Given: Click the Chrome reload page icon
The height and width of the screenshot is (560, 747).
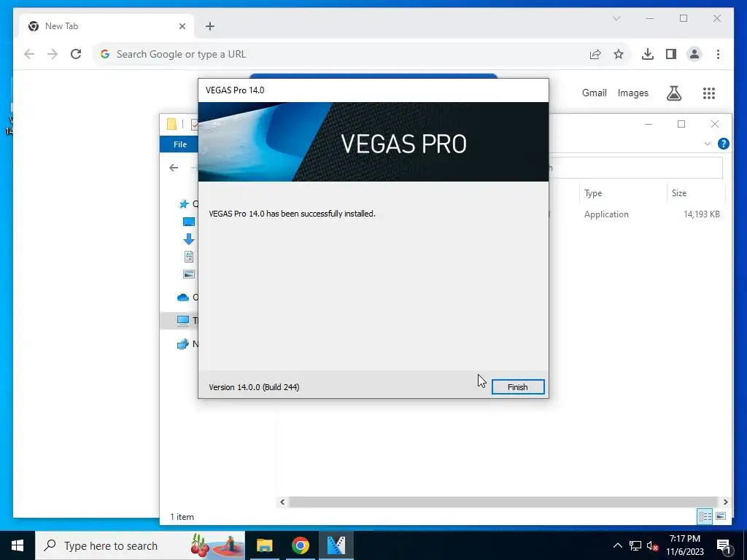Looking at the screenshot, I should tap(76, 54).
